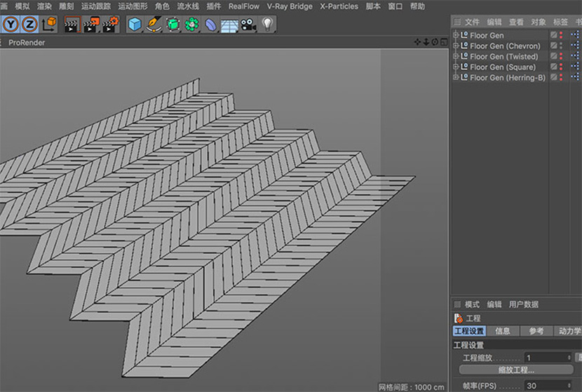Screen dimensions: 582x392
Task: Toggle layer box for Floor Gen (Chevron)
Action: pyautogui.click(x=554, y=46)
